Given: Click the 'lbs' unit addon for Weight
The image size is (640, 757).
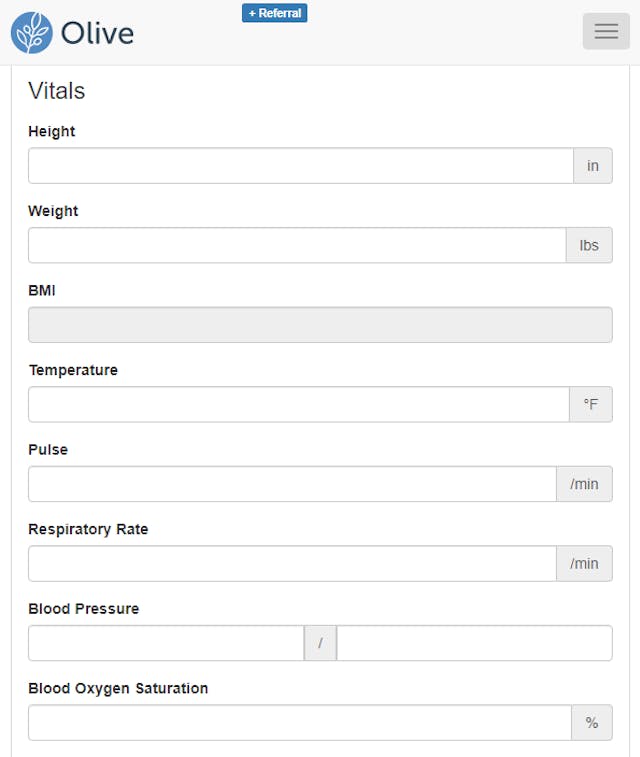Looking at the screenshot, I should point(589,245).
